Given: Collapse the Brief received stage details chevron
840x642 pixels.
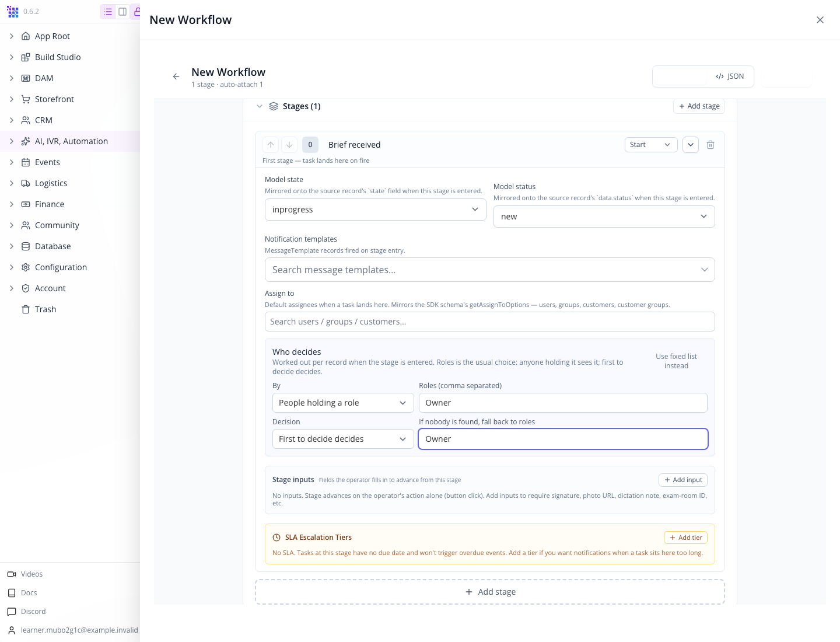Looking at the screenshot, I should pyautogui.click(x=691, y=145).
